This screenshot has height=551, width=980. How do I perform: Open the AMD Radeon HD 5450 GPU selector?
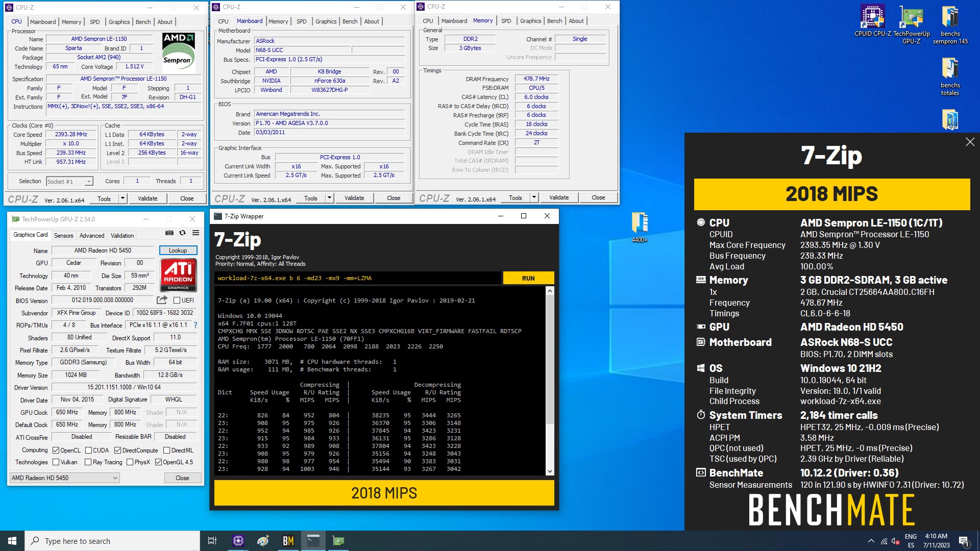64,478
